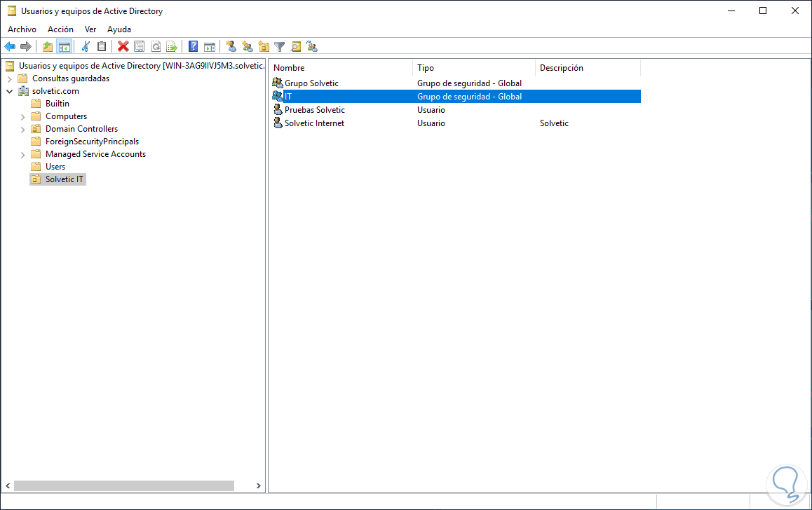Select the Pruebas Solvetic user name
This screenshot has height=510, width=812.
pos(314,110)
